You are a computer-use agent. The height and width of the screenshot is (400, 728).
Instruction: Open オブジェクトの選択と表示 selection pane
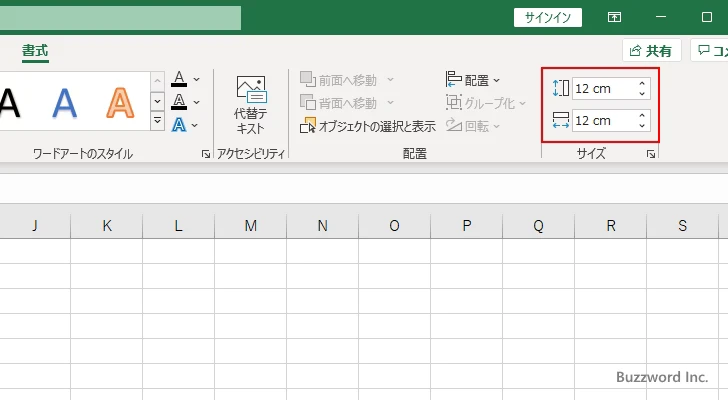(368, 126)
